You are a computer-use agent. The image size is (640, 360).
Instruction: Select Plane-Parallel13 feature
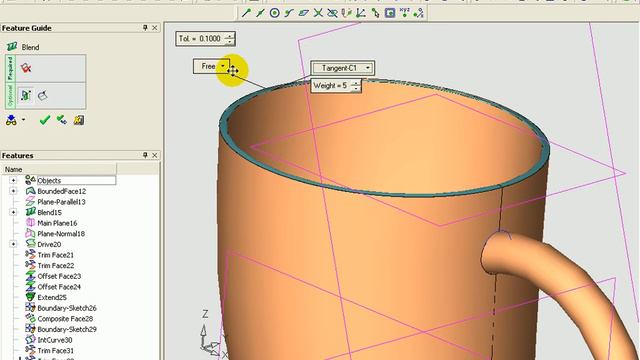click(61, 202)
